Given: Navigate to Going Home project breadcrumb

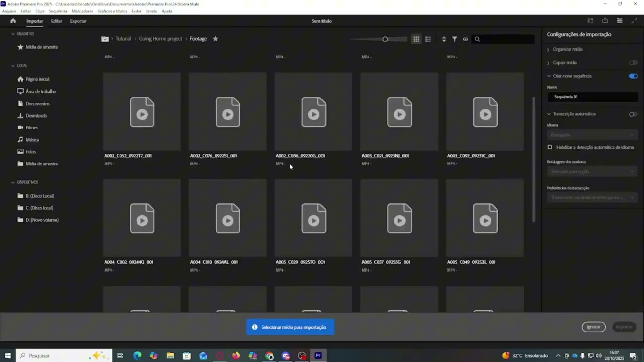Looking at the screenshot, I should [160, 39].
